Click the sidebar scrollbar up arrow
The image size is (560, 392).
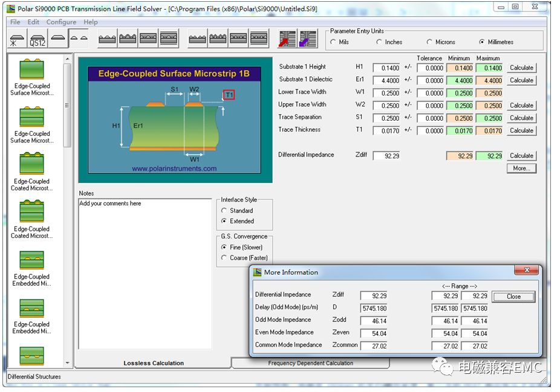pos(68,59)
